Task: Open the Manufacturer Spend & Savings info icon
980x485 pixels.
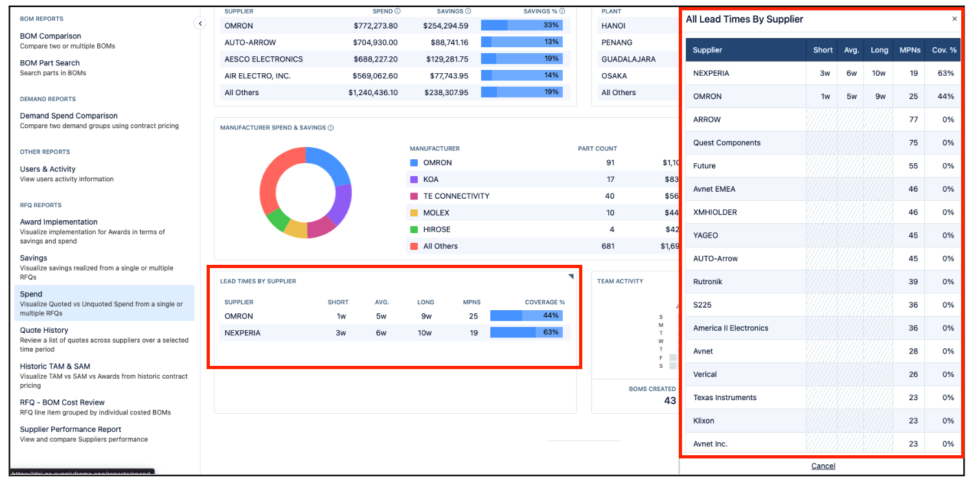Action: click(331, 128)
